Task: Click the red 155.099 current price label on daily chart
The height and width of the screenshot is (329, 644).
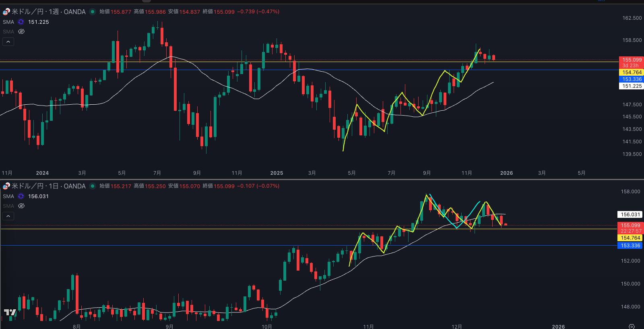Action: (630, 226)
